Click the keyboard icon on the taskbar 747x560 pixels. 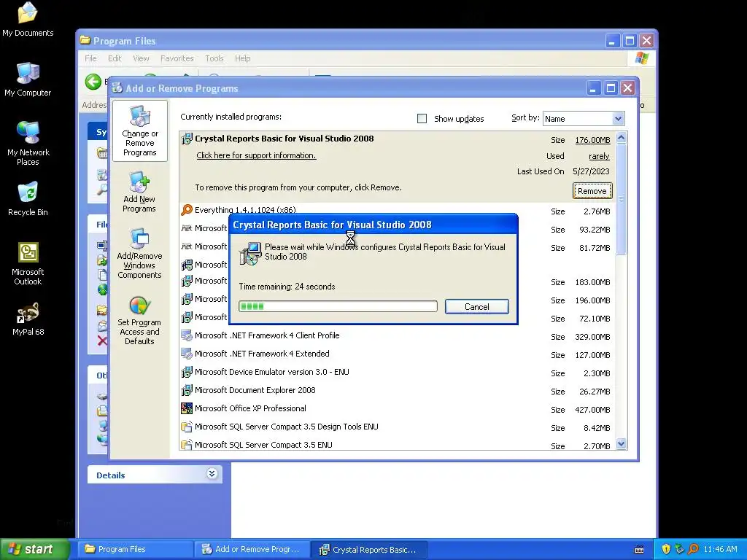coord(639,550)
